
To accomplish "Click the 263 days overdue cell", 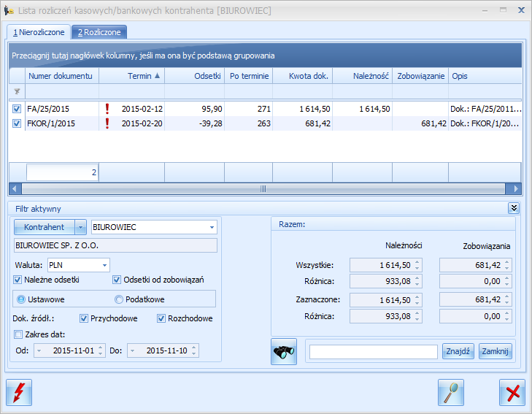I will [249, 123].
